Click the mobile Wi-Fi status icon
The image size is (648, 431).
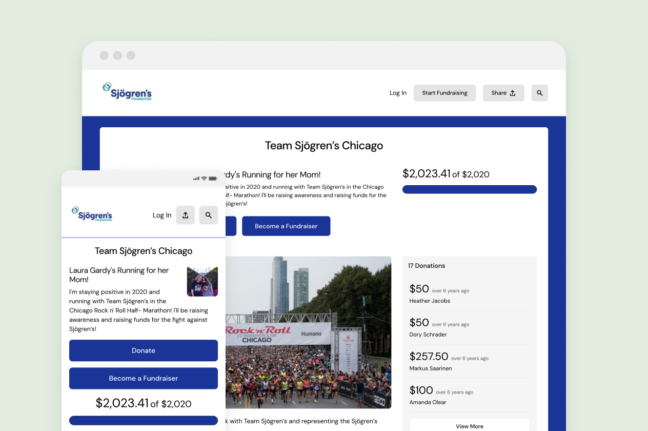coord(204,179)
